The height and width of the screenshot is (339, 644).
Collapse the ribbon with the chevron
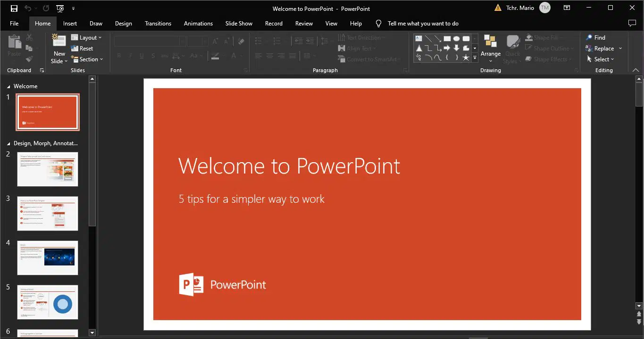click(636, 70)
